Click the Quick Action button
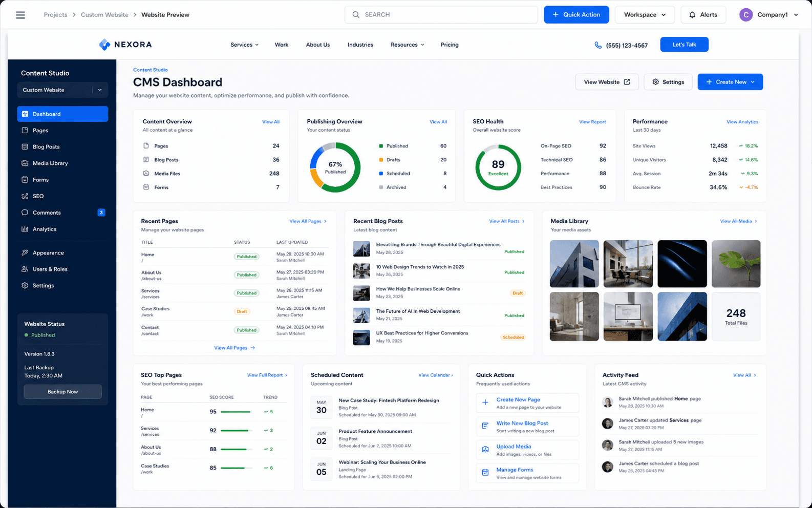The width and height of the screenshot is (812, 508). (x=576, y=15)
